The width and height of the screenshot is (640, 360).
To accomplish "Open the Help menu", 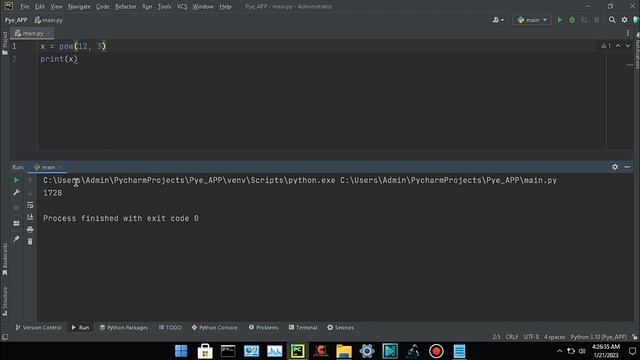I will click(x=225, y=7).
